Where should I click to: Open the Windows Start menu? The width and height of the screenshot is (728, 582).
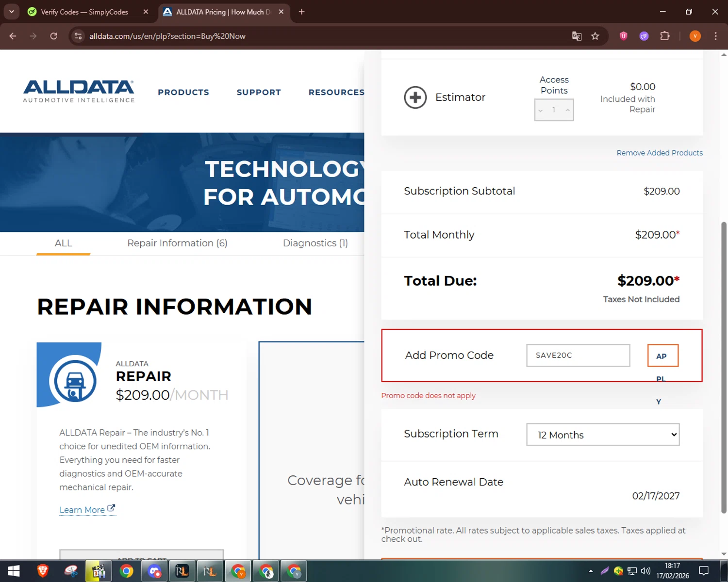[14, 571]
